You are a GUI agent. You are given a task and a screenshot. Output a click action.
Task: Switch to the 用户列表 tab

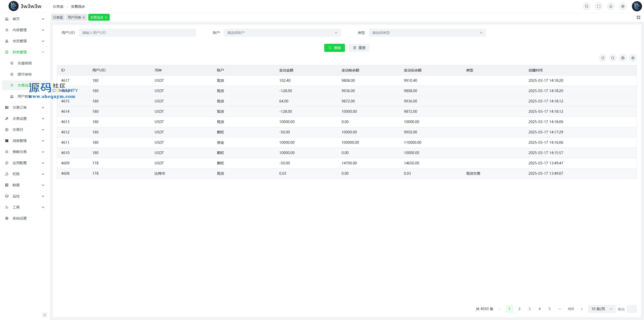pyautogui.click(x=74, y=17)
